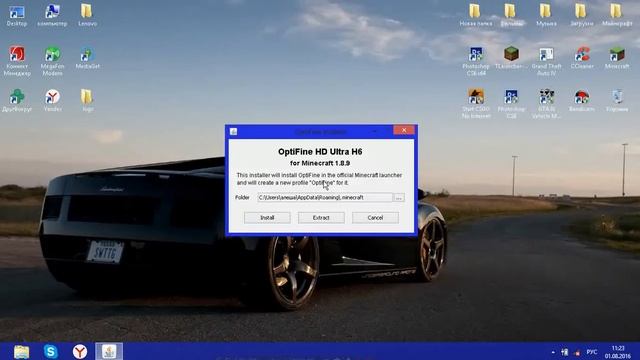
Task: Open the Новая папка folder
Action: click(476, 16)
